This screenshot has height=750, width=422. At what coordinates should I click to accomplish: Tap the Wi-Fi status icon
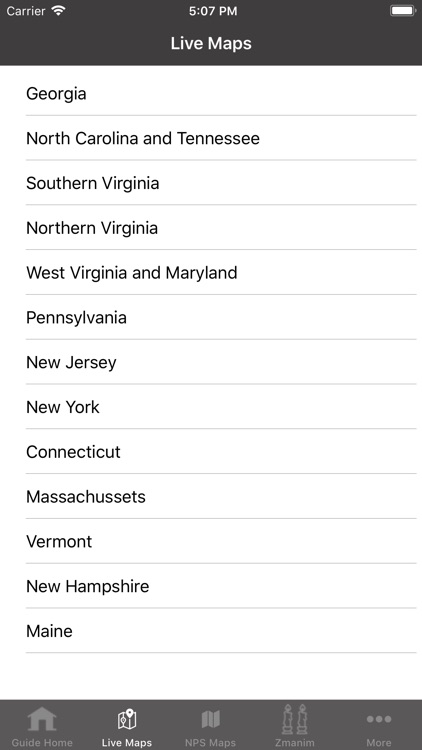[x=58, y=11]
